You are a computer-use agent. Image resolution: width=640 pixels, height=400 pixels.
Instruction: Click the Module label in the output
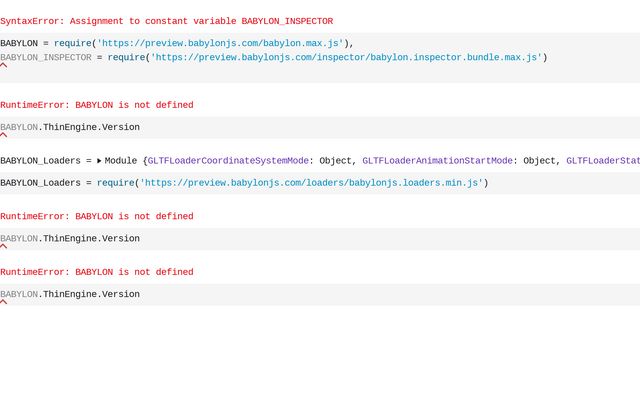click(x=123, y=161)
